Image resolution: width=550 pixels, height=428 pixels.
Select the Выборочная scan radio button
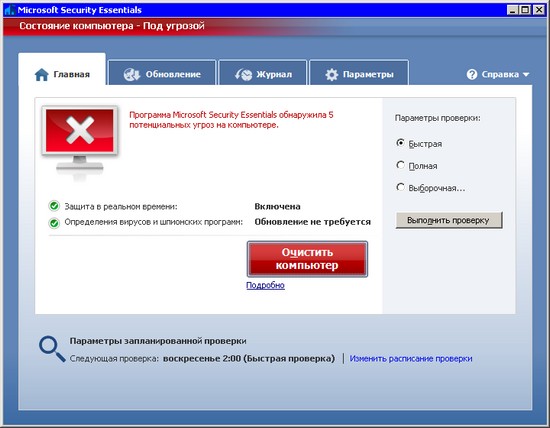400,187
